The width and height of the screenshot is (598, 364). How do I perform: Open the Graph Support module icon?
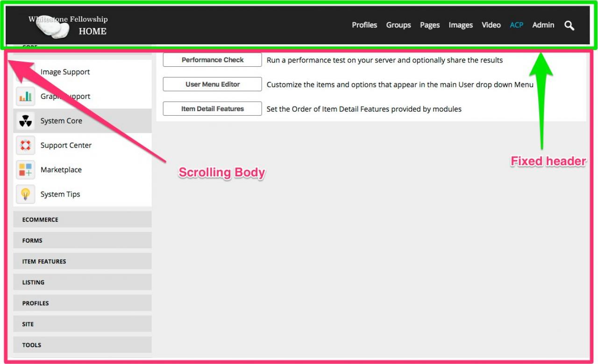25,97
